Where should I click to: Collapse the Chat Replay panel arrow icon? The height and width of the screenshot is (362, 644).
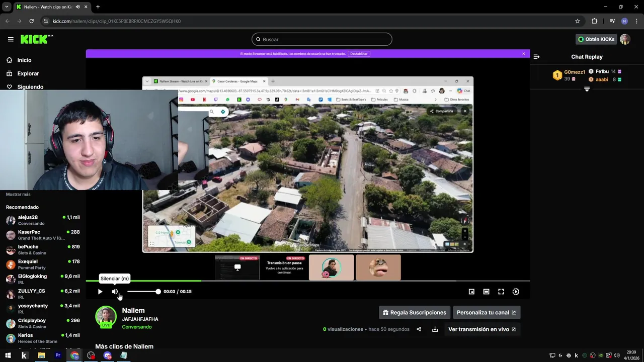pos(536,57)
